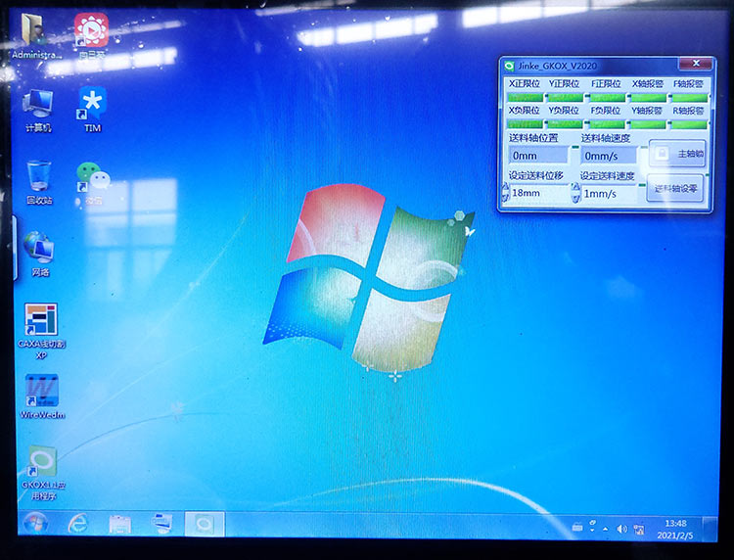Click the 设定送料位移 18mm field

539,193
